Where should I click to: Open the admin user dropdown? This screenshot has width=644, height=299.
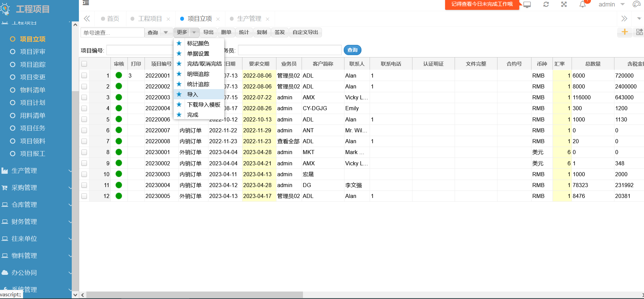point(611,4)
